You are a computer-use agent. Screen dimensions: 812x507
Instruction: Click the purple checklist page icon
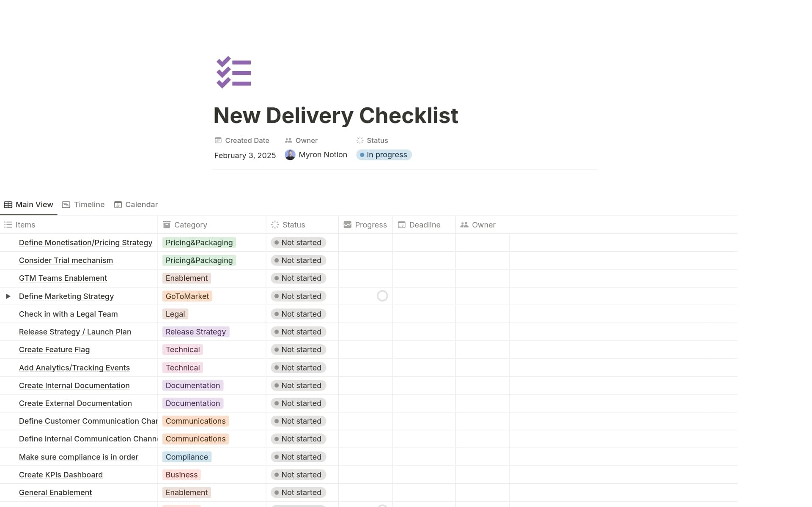pyautogui.click(x=233, y=72)
